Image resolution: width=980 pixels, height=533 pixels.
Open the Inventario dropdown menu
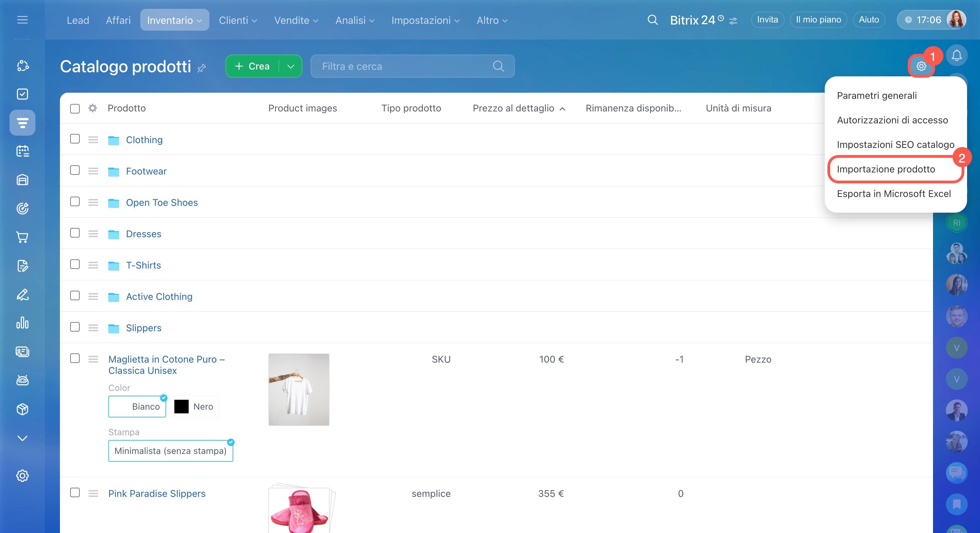click(x=174, y=20)
